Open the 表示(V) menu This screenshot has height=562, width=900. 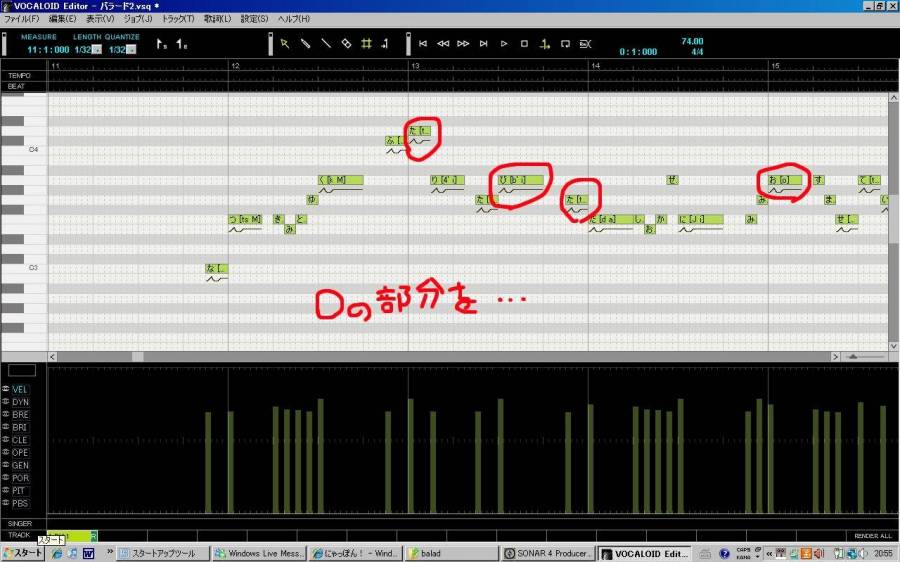click(x=100, y=19)
